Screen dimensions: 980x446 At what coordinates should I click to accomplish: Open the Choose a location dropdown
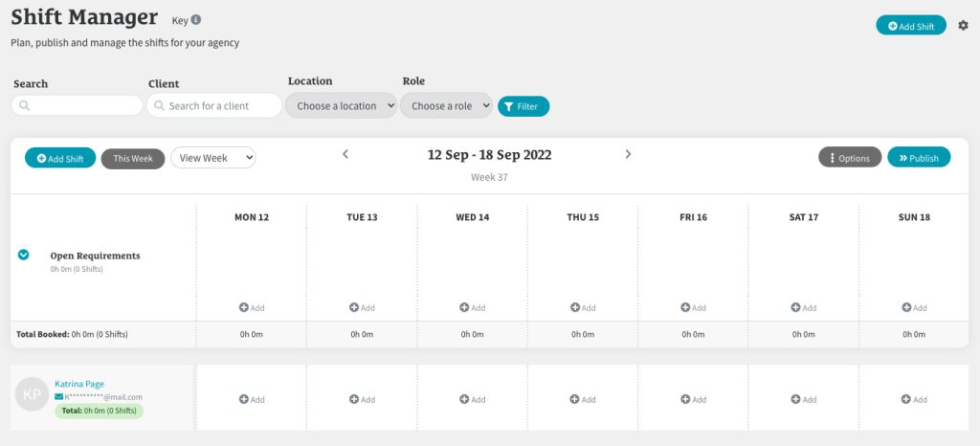tap(342, 105)
